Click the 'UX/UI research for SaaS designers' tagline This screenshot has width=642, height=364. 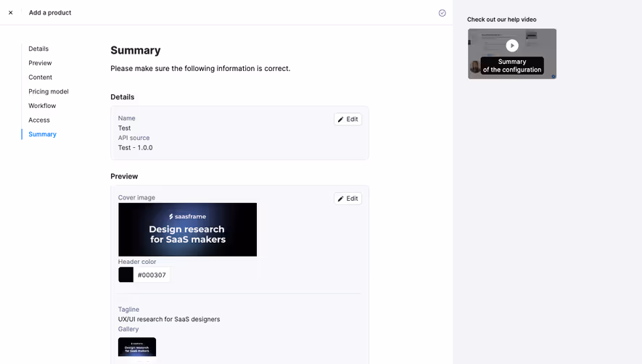click(169, 319)
